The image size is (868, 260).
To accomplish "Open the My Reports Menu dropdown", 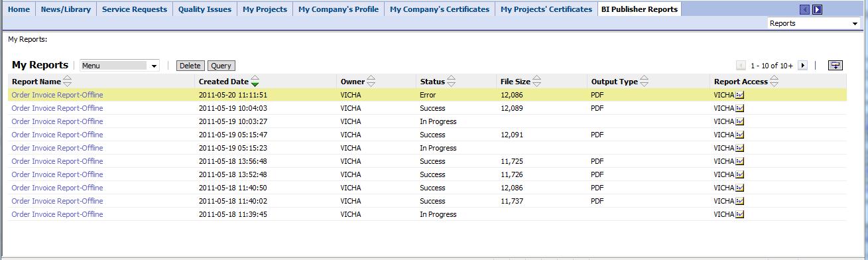I will 120,66.
